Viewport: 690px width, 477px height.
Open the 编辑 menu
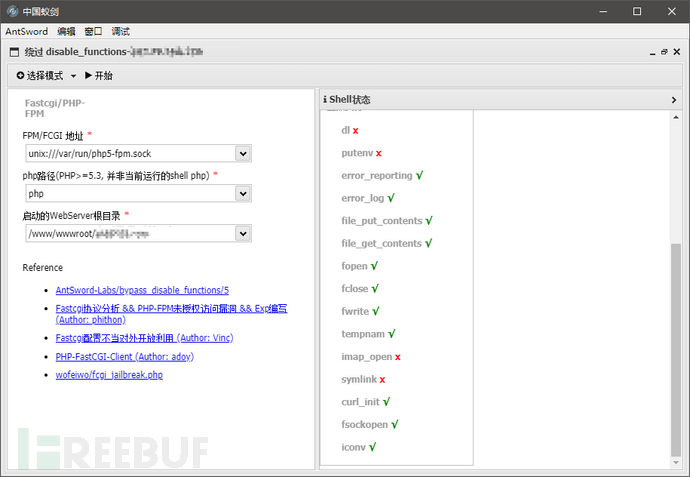[66, 31]
